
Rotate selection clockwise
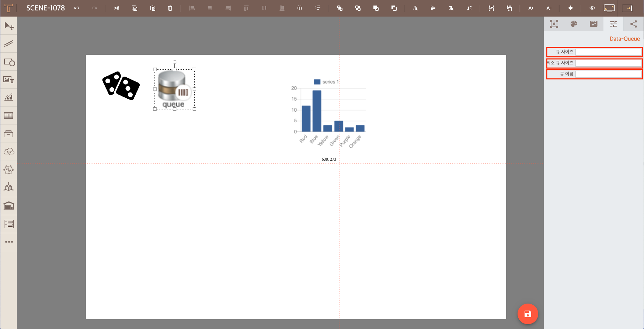point(451,8)
